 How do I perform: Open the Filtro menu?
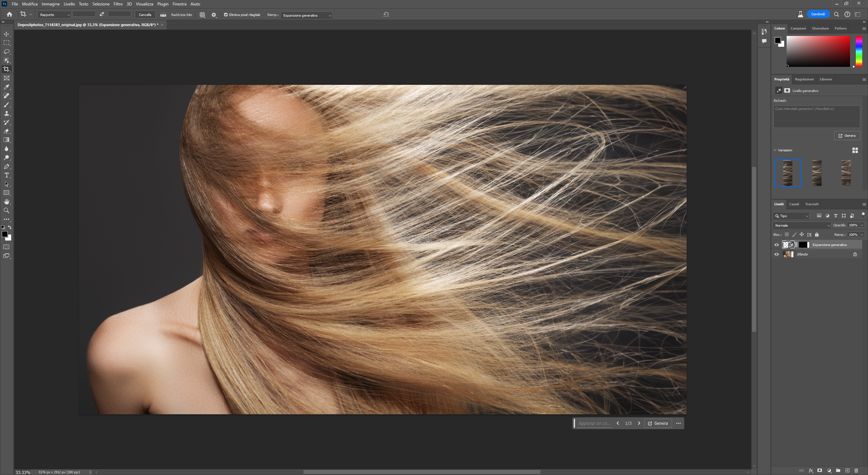(118, 4)
